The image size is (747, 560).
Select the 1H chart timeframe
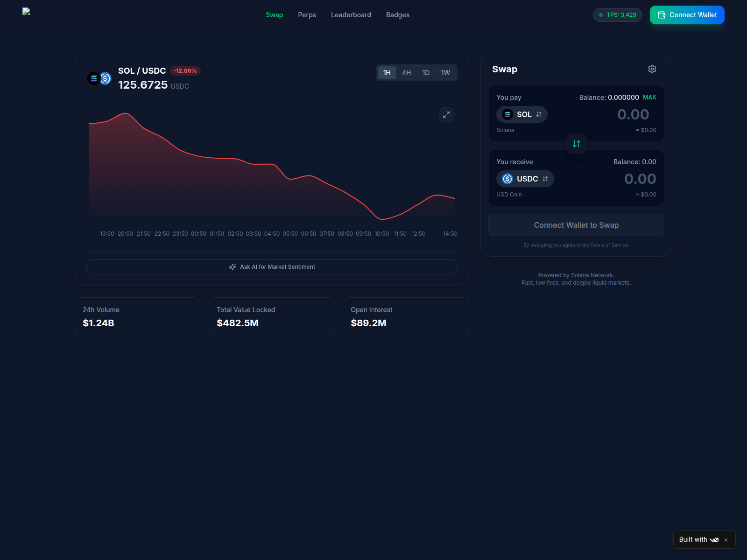tap(387, 73)
